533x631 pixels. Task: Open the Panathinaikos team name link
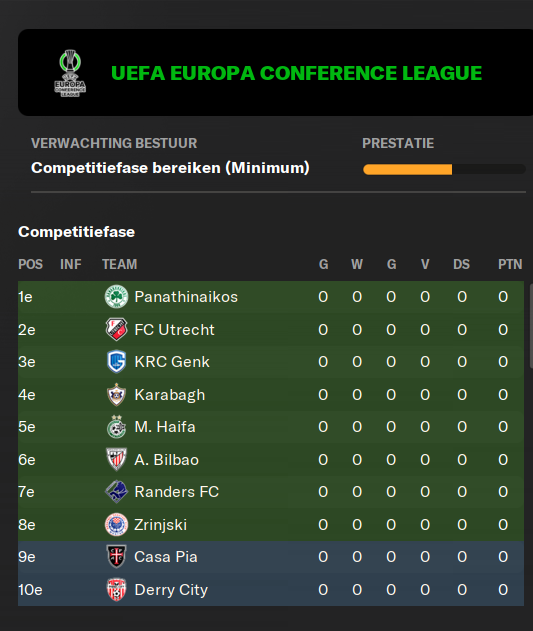click(x=186, y=297)
